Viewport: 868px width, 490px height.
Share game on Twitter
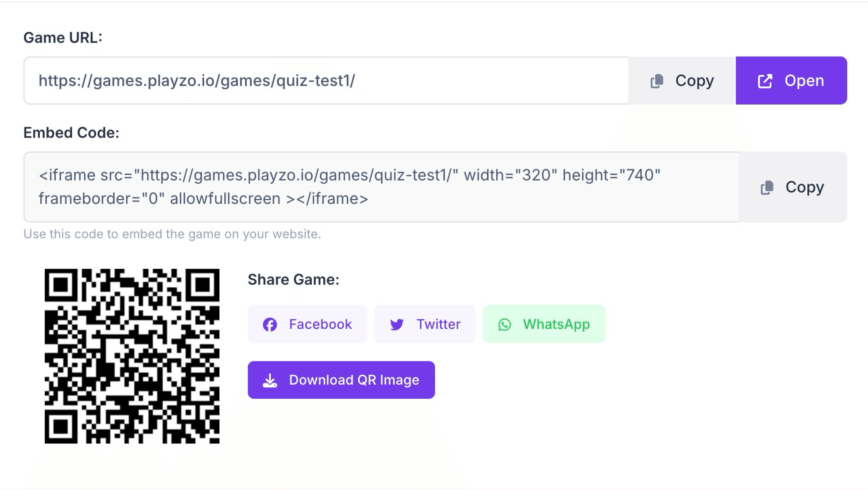tap(425, 324)
